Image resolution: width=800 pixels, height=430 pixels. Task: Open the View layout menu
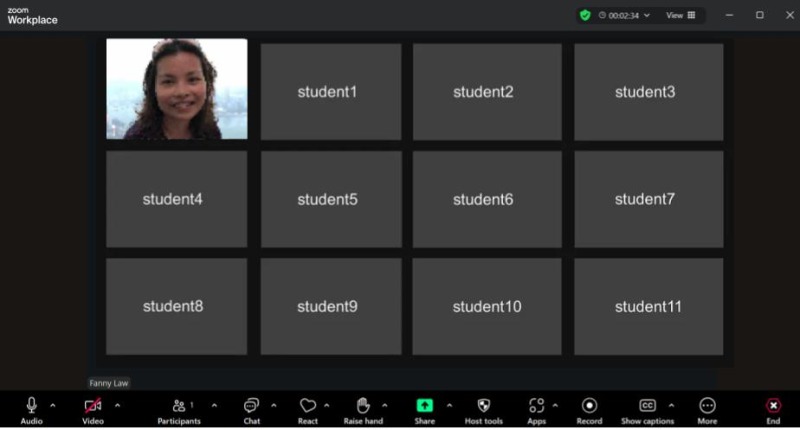681,15
